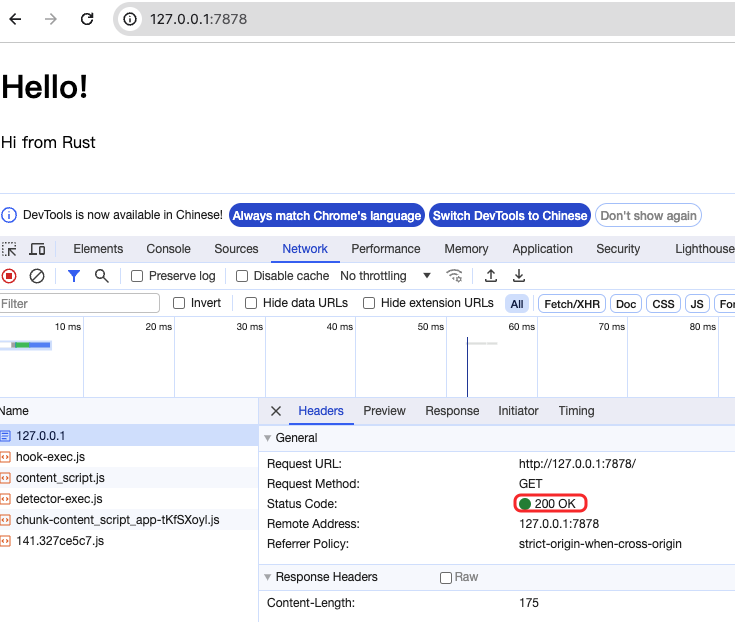Click the network Filter text field
Screen dimensions: 735x622
(x=80, y=303)
